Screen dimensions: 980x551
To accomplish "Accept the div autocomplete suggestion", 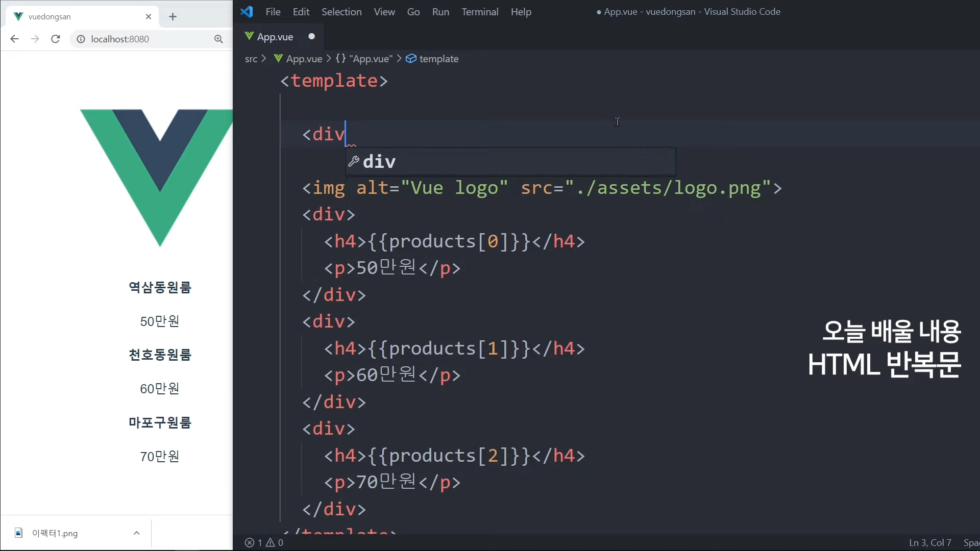I will 379,162.
